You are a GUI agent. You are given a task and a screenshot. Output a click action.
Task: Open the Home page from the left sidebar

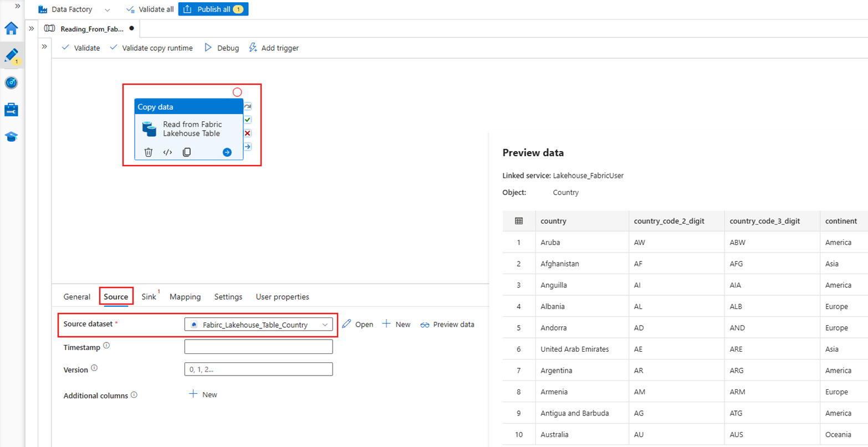tap(11, 29)
